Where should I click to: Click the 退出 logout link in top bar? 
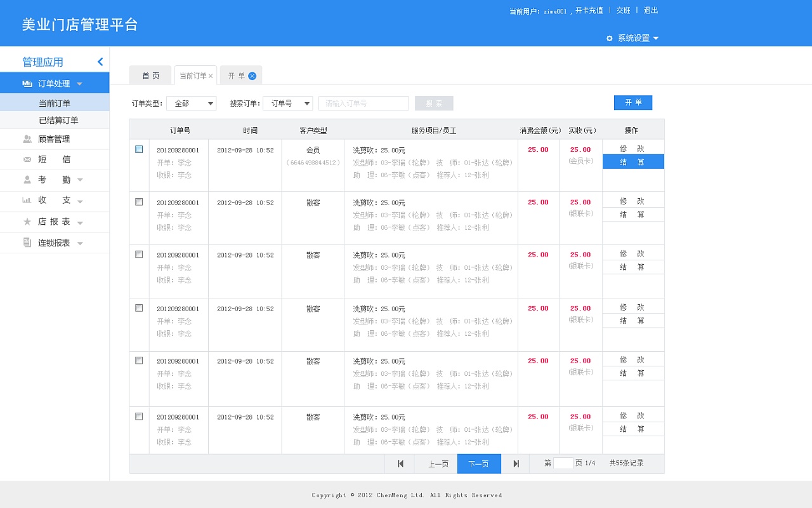tap(651, 10)
